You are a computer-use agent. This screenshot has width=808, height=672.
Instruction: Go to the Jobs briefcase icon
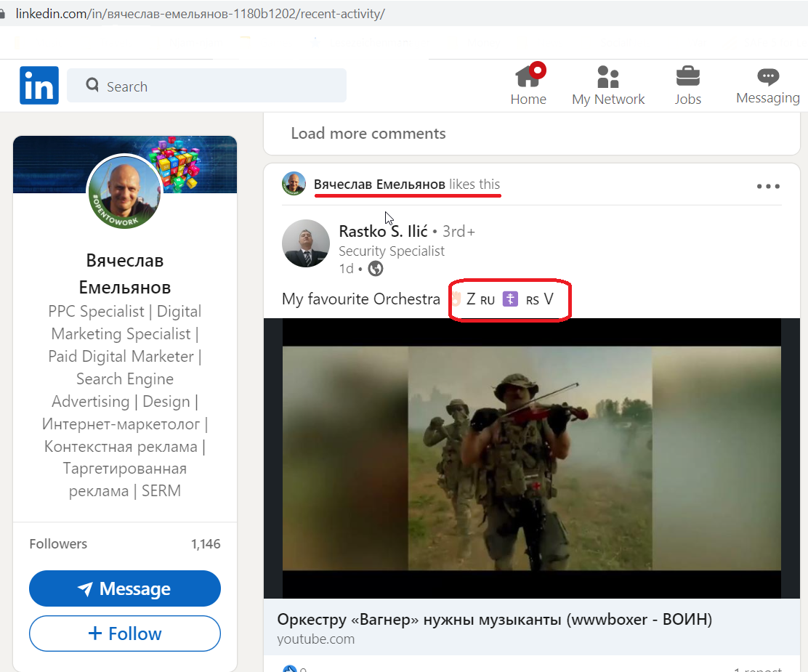pyautogui.click(x=688, y=76)
